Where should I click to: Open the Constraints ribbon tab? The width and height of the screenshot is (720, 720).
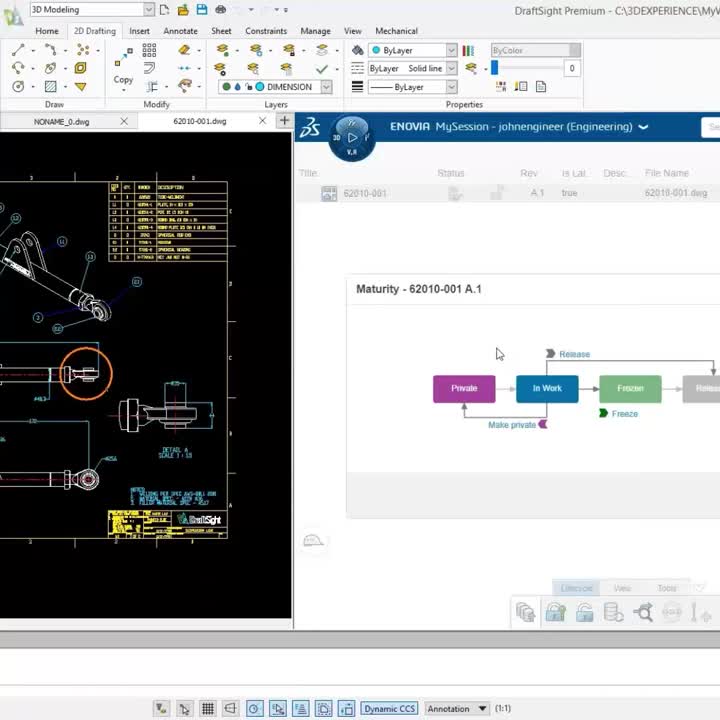(266, 31)
